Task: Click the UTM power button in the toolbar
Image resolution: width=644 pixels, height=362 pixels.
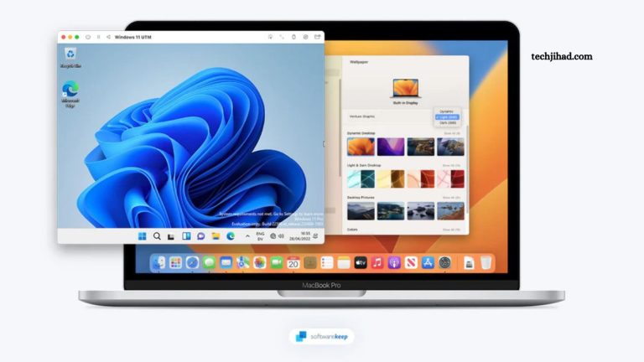Action: (88, 37)
